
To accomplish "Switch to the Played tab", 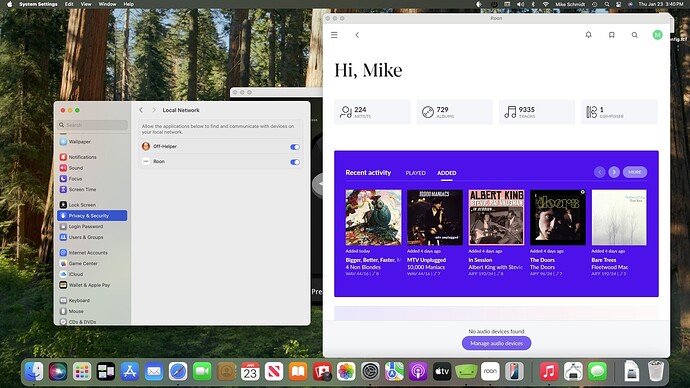I will (x=415, y=173).
